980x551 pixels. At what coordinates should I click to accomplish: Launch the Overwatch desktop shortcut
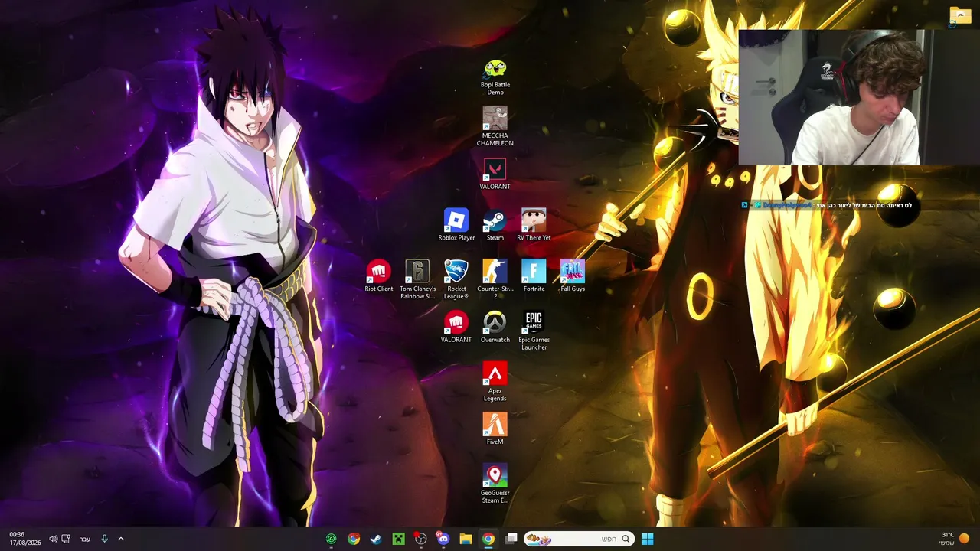[495, 328]
